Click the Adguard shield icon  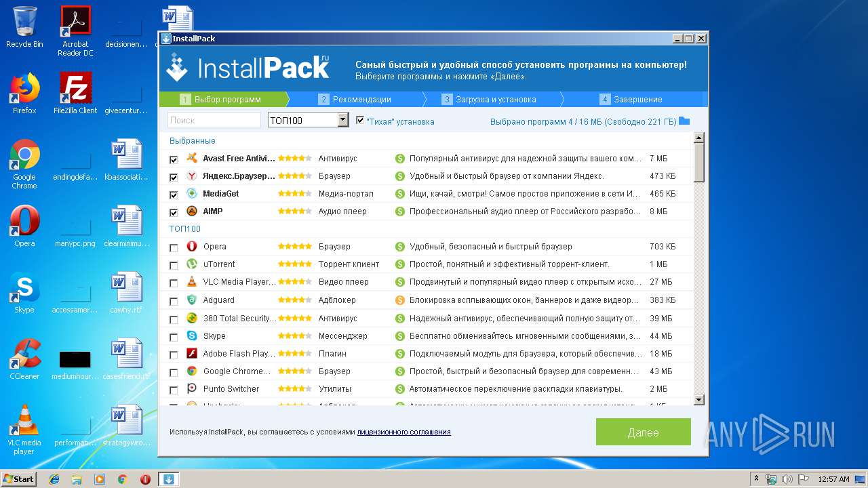pyautogui.click(x=192, y=300)
